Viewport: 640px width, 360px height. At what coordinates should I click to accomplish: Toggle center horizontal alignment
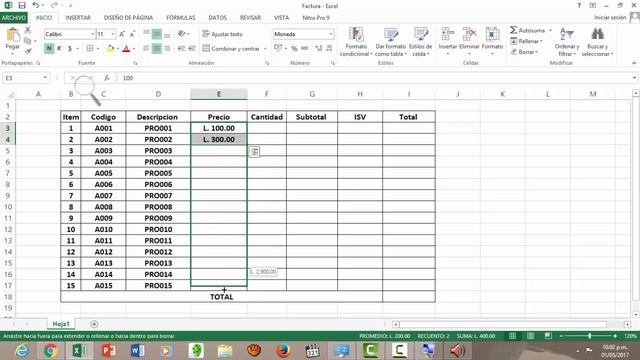click(x=156, y=49)
